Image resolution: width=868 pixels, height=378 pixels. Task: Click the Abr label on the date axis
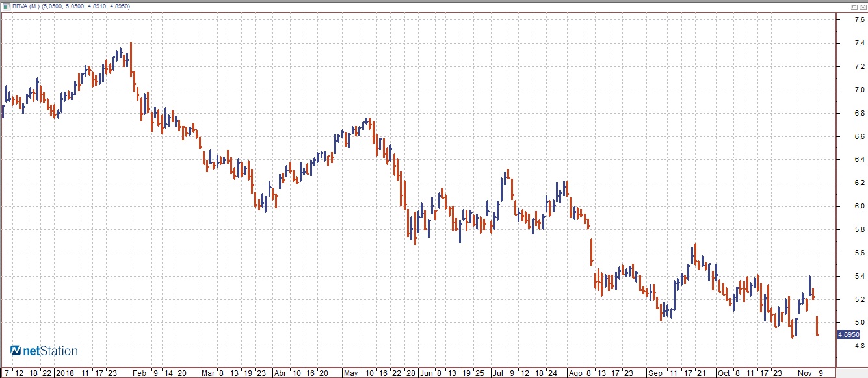click(x=280, y=373)
